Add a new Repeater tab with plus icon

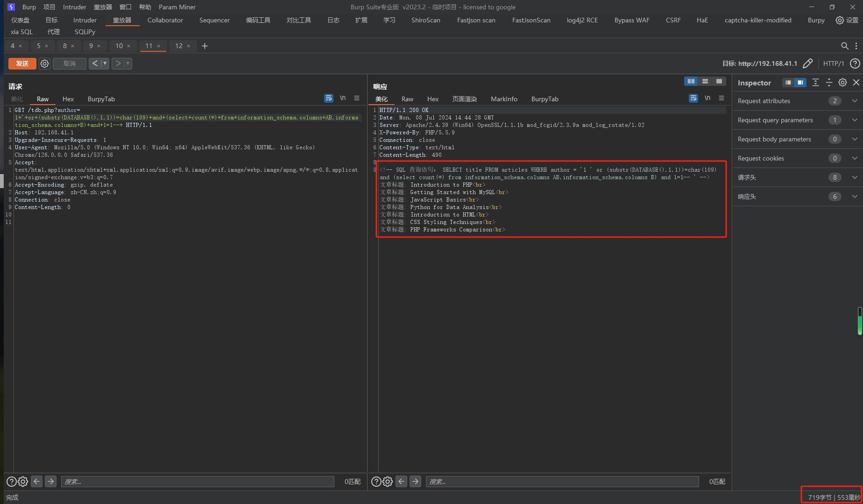(x=205, y=46)
